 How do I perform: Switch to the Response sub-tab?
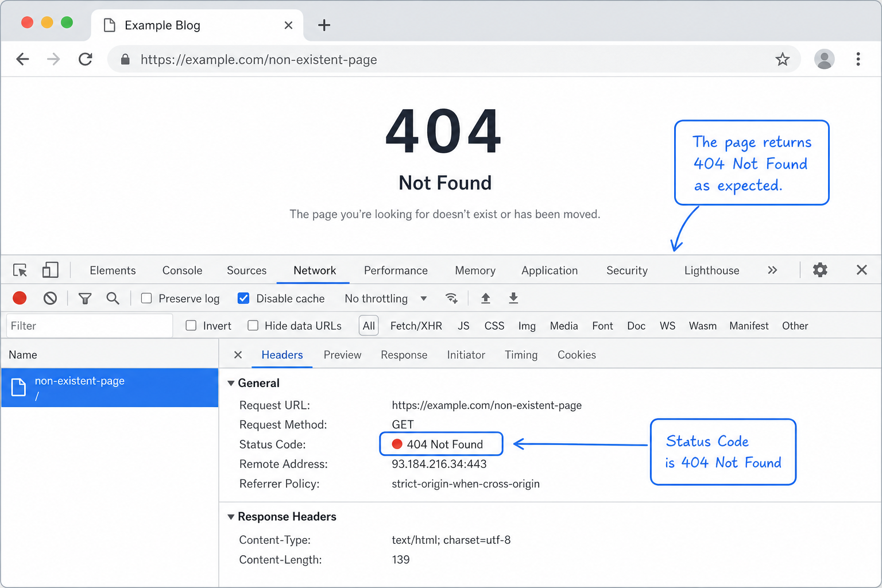point(404,355)
